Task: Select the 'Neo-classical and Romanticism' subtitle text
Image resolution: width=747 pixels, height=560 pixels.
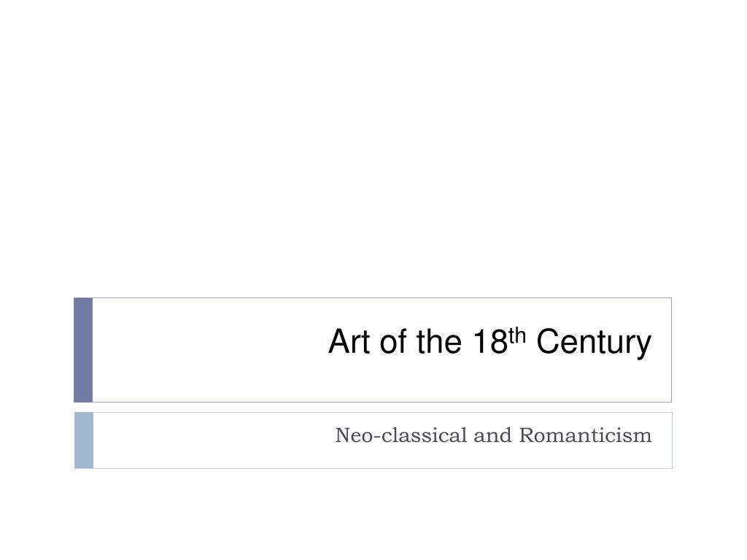Action: click(x=494, y=435)
